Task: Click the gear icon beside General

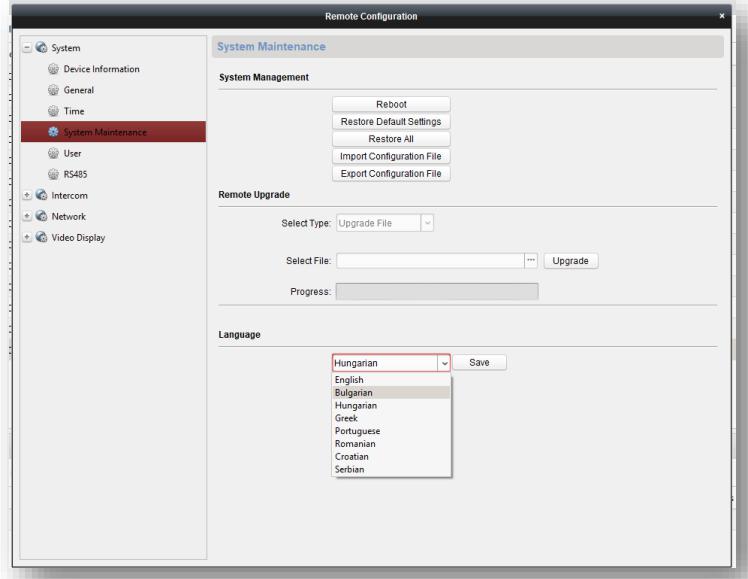Action: coord(54,90)
